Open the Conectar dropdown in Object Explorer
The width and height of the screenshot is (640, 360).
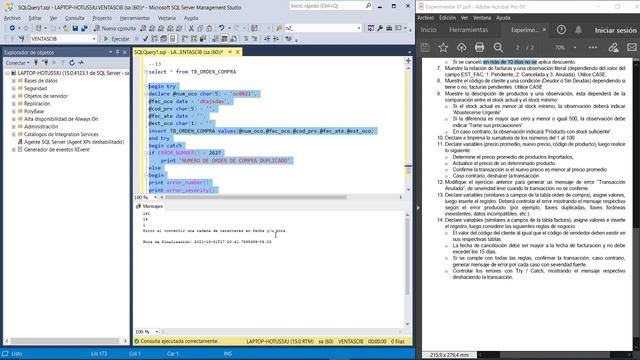pyautogui.click(x=17, y=63)
